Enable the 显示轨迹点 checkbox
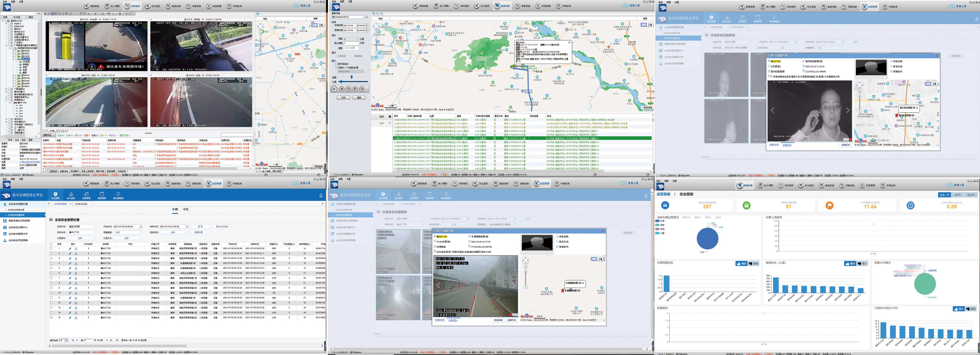 [x=336, y=64]
